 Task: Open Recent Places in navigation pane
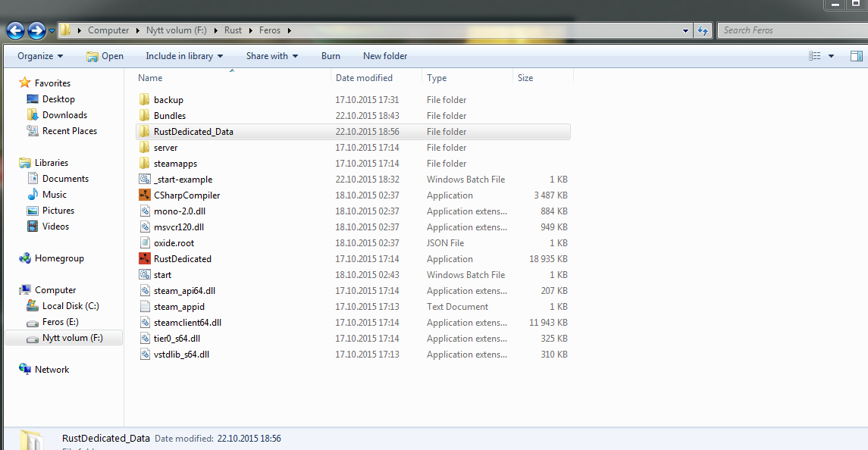[69, 131]
